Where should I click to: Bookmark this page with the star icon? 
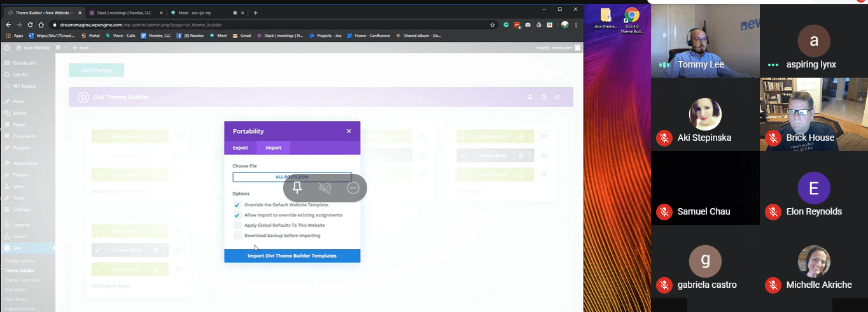click(x=493, y=25)
